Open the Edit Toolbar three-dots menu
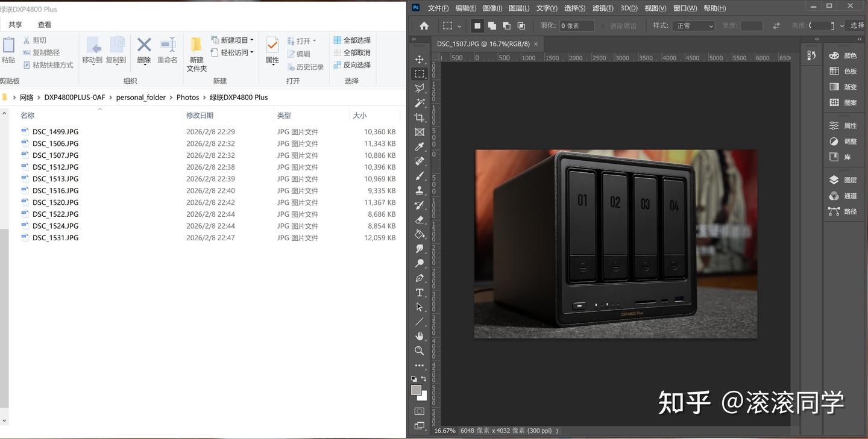This screenshot has height=439, width=868. [x=420, y=366]
